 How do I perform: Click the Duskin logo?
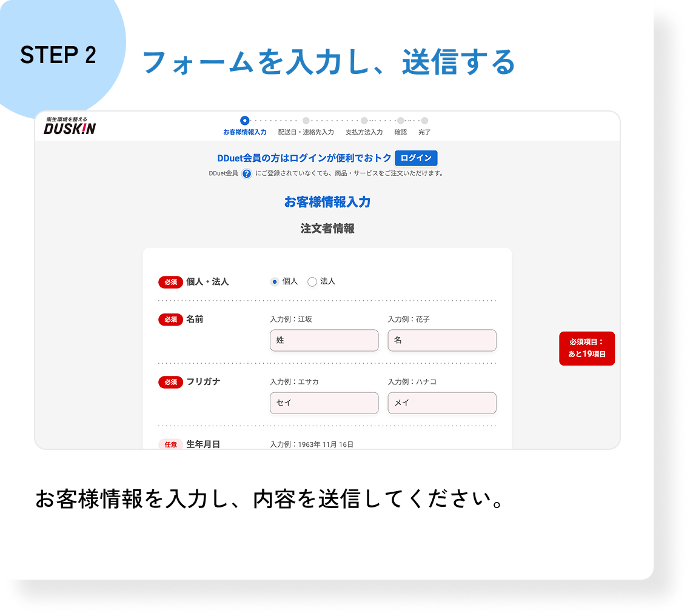pyautogui.click(x=70, y=126)
